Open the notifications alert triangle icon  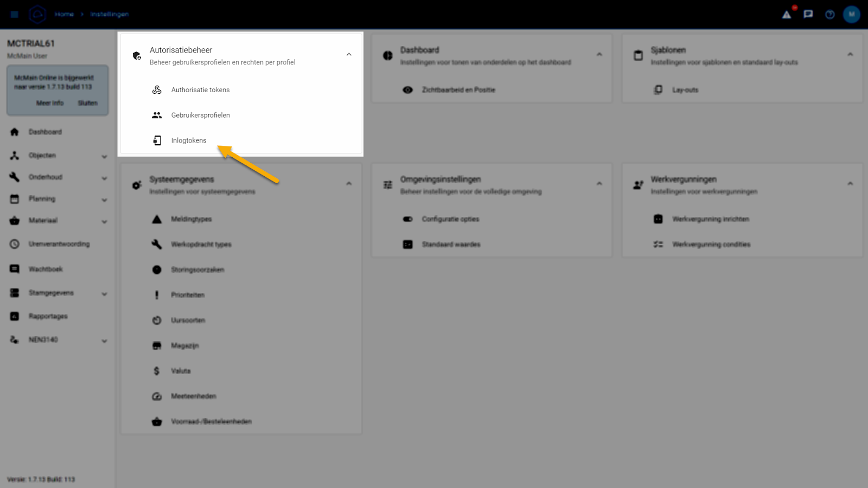coord(787,15)
